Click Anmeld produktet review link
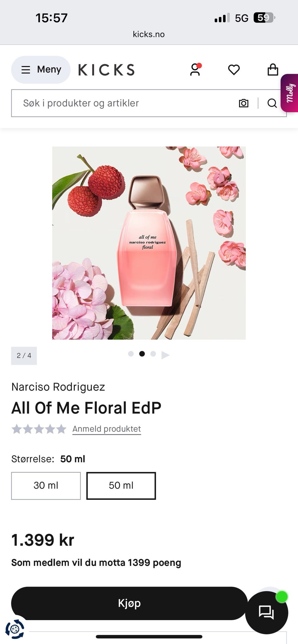 (x=106, y=429)
